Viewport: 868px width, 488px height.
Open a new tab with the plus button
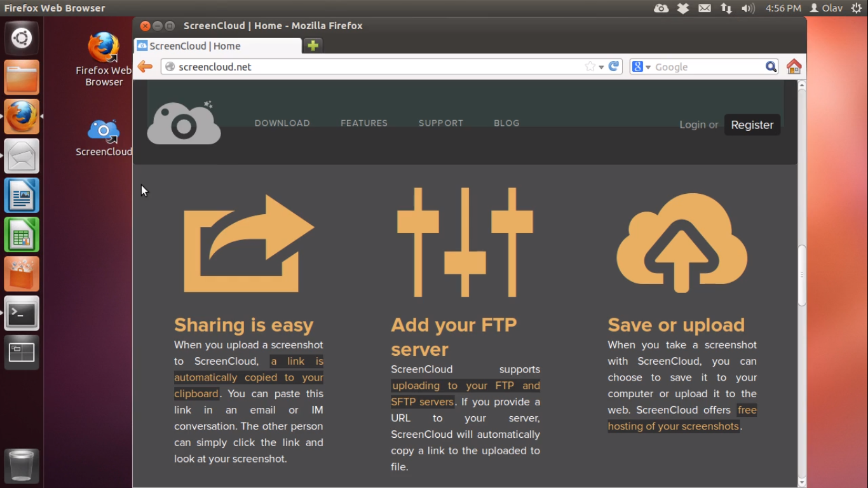tap(313, 46)
